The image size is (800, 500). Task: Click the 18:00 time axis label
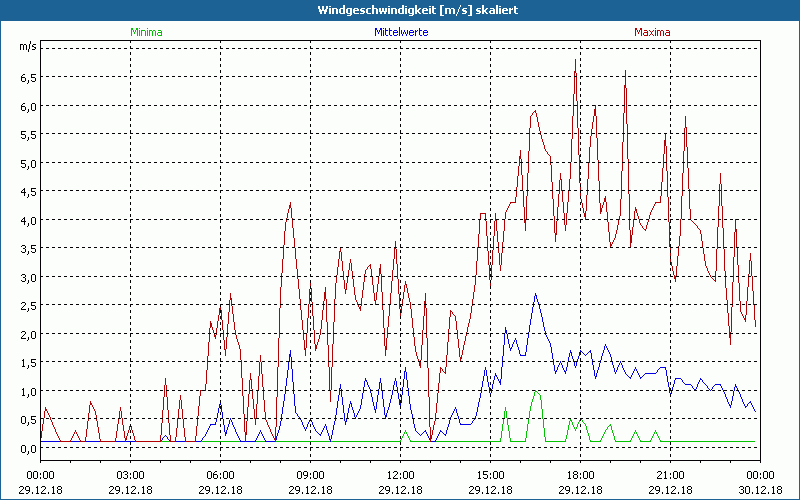580,475
